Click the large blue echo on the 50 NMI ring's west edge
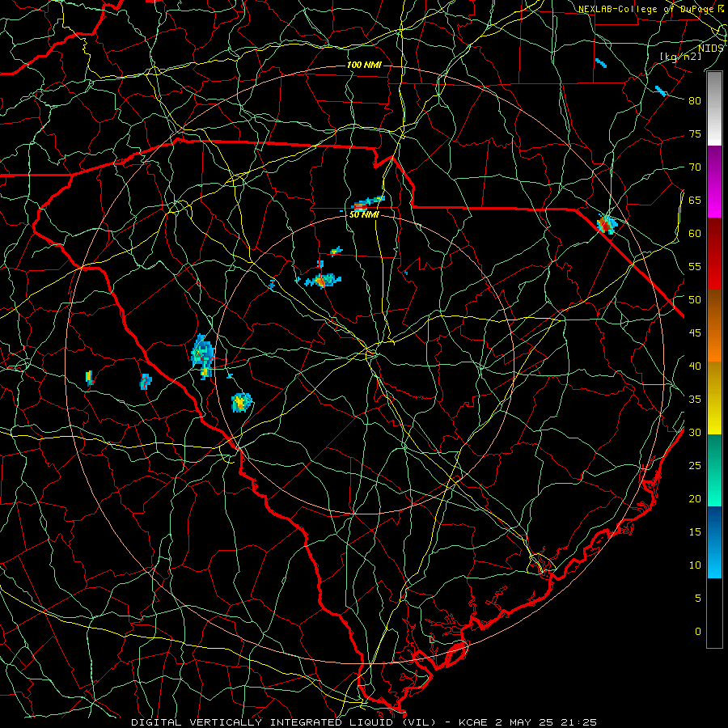 tap(202, 356)
